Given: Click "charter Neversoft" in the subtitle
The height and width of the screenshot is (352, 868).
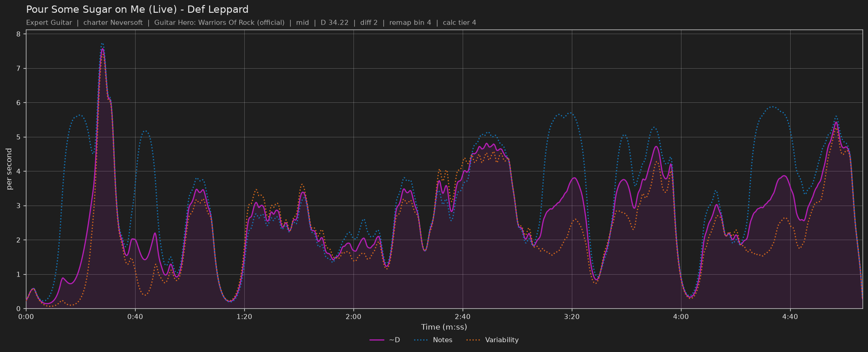Looking at the screenshot, I should 113,23.
